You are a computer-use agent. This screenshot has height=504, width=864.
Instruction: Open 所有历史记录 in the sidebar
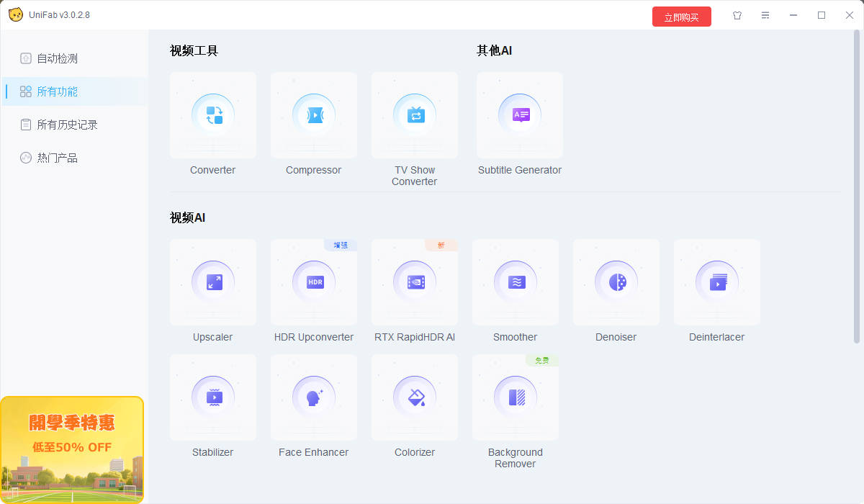67,125
